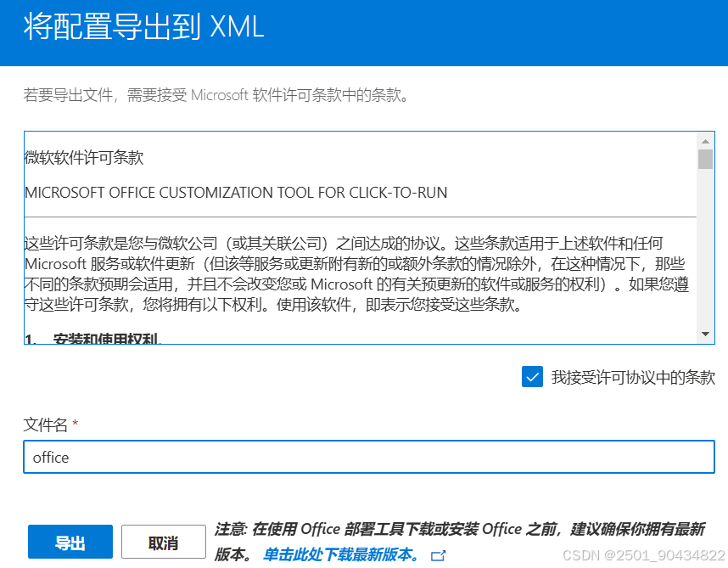Open the 单击此处下载最新版本 link
728x568 pixels.
point(342,554)
